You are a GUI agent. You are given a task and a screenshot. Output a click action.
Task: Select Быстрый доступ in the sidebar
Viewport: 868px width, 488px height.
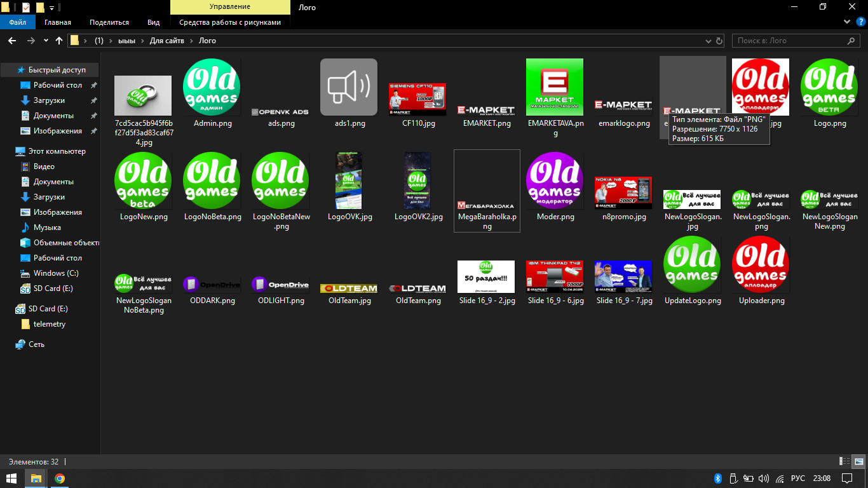(x=50, y=70)
